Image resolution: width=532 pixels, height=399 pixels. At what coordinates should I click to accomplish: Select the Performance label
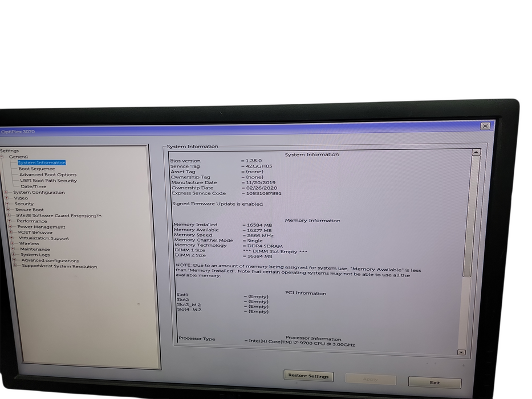pos(32,221)
